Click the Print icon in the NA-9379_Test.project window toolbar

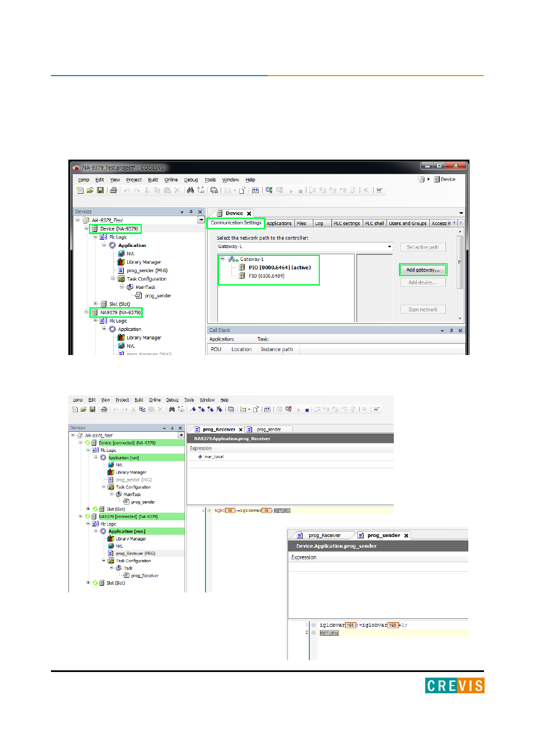pos(113,190)
